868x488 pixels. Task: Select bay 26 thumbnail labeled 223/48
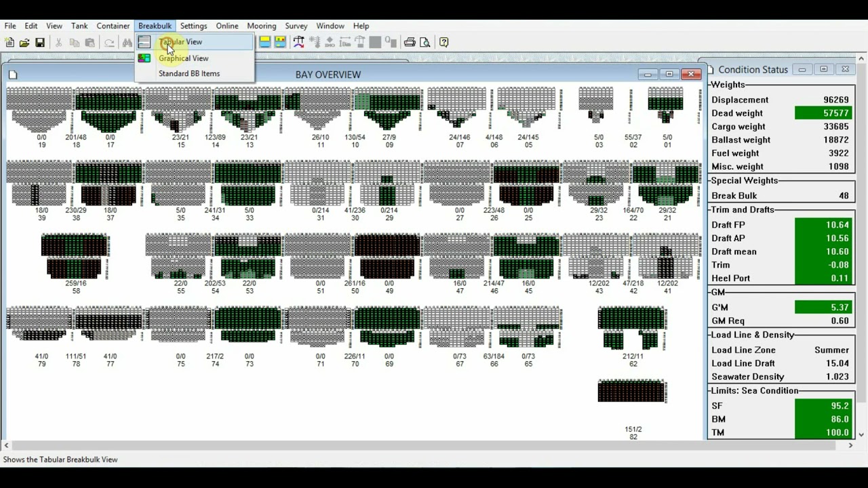(x=527, y=184)
